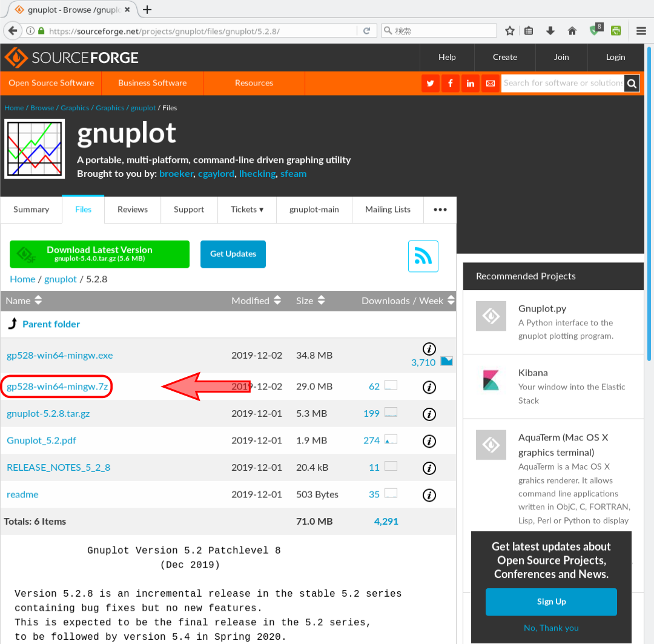View info for Gnuplot_5.2.pdf
654x644 pixels.
tap(429, 441)
